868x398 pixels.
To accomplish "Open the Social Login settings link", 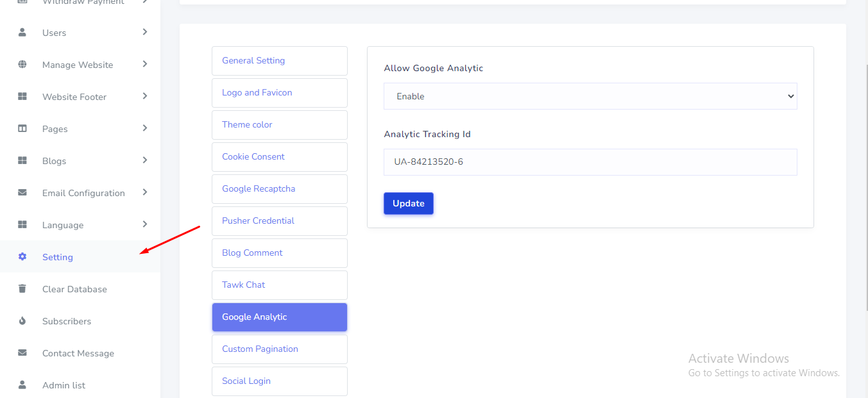I will pyautogui.click(x=279, y=381).
